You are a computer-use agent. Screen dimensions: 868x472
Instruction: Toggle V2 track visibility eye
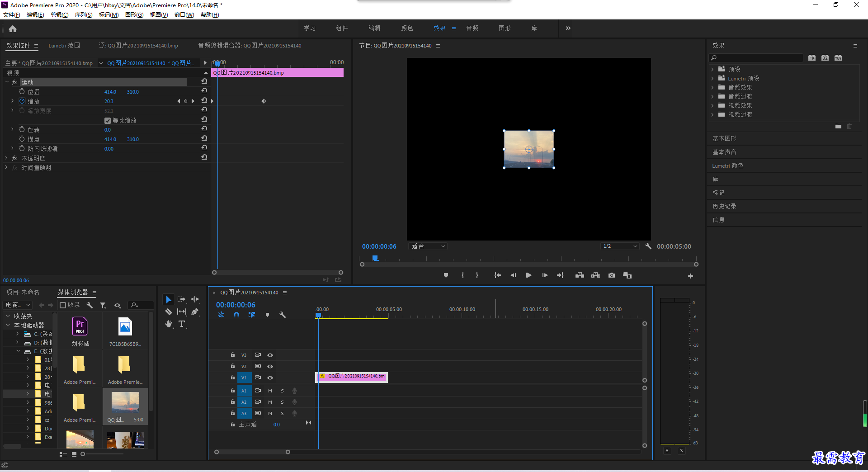[270, 366]
